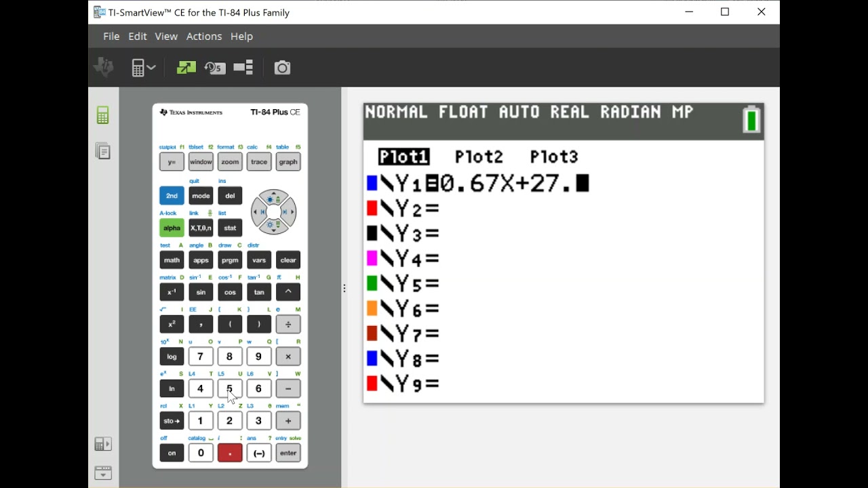
Task: Click the number 7 key
Action: click(x=201, y=357)
